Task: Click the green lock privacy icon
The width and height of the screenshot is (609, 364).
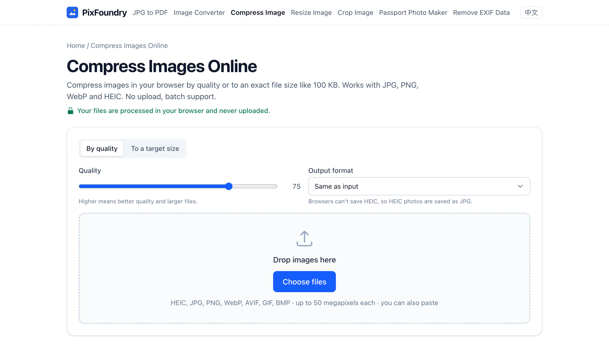Action: point(70,111)
